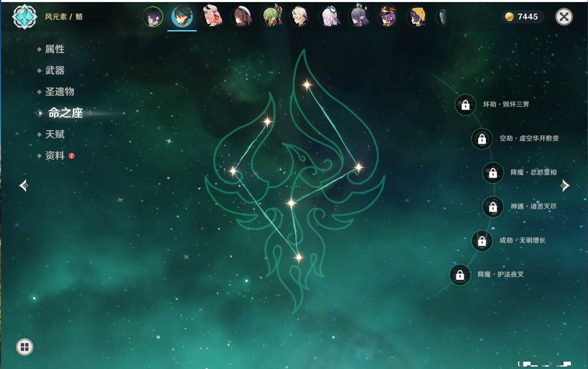Screen dimensions: 588x369
Task: Select the 命之座 constellation menu item
Action: click(x=65, y=113)
